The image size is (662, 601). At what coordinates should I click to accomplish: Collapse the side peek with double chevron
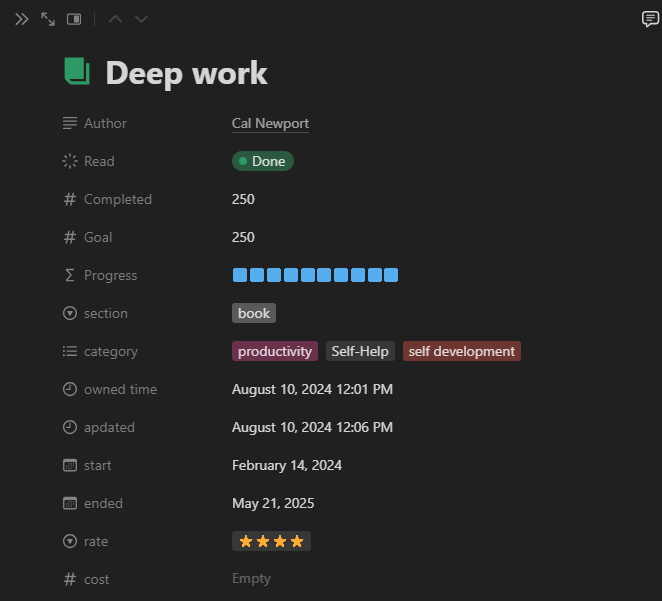[21, 19]
